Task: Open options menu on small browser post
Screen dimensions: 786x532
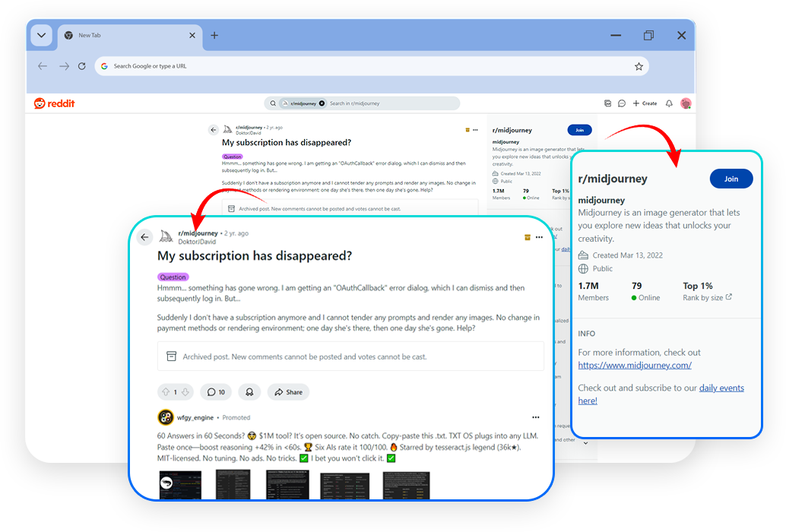Action: click(x=475, y=130)
